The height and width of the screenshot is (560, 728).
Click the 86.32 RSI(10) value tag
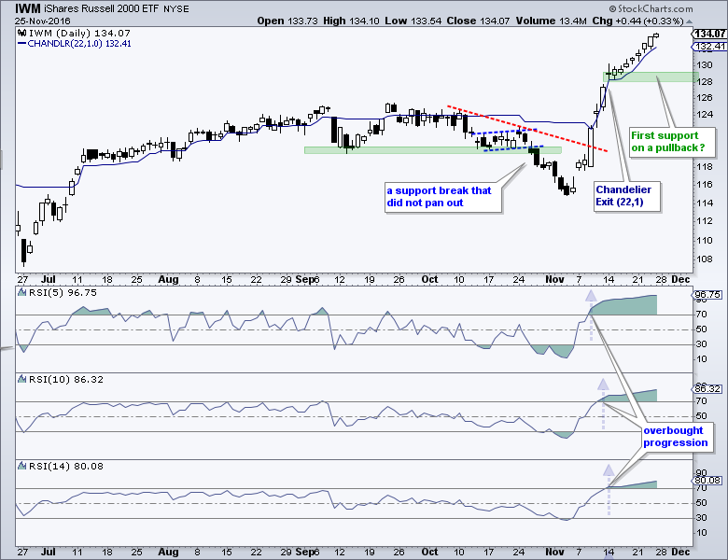click(x=708, y=388)
